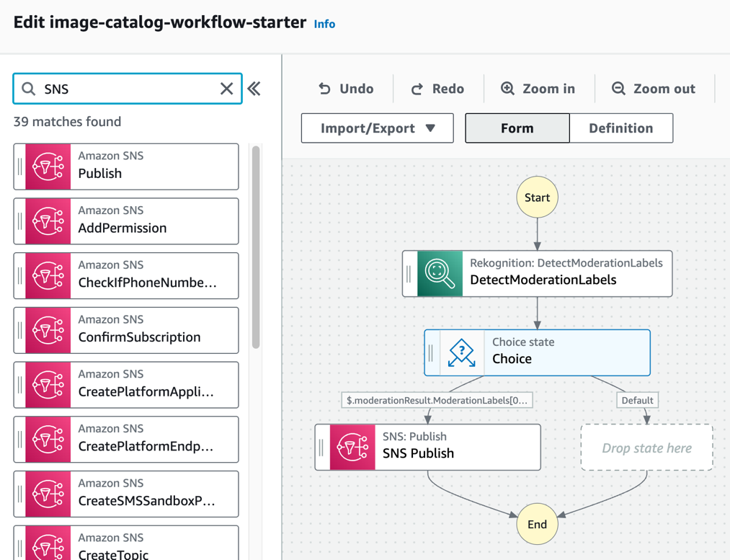Click the Import/Export dropdown triangle
Image resolution: width=730 pixels, height=560 pixels.
coord(431,128)
